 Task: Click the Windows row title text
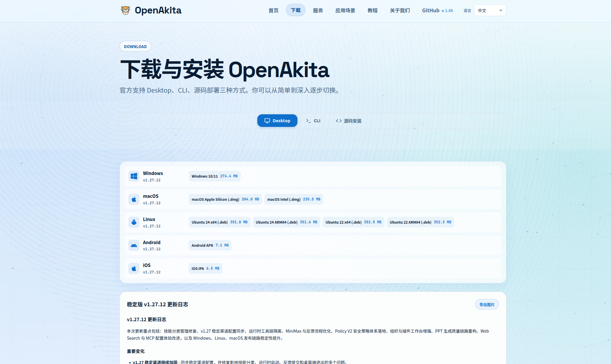(x=153, y=173)
